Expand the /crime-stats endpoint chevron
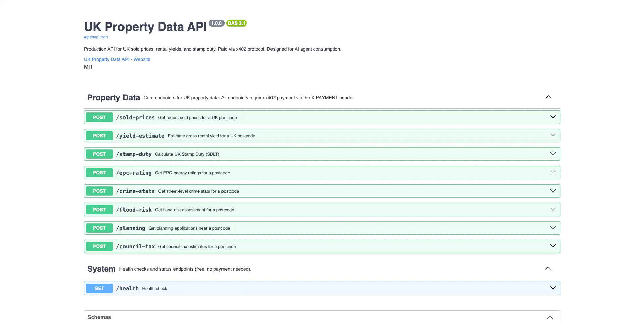The image size is (644, 322). (x=553, y=191)
